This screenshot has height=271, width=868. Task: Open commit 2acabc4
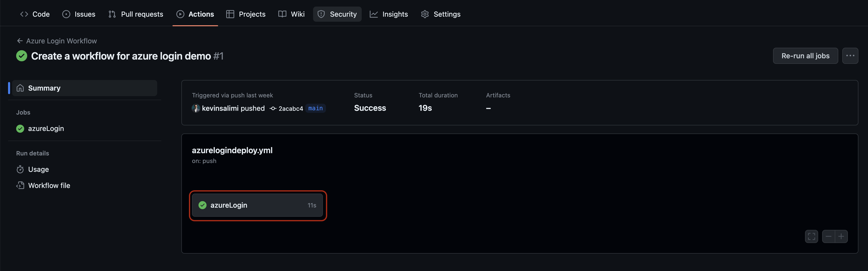point(291,109)
